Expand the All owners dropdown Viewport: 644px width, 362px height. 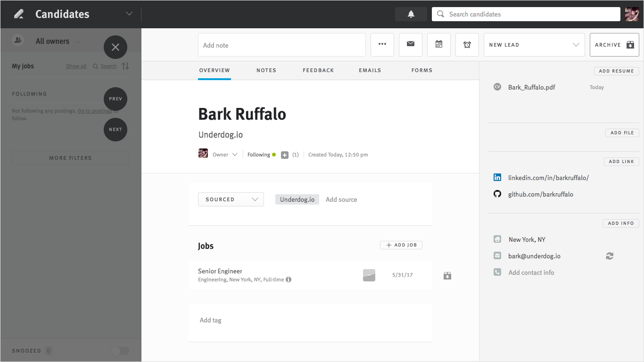tap(78, 41)
